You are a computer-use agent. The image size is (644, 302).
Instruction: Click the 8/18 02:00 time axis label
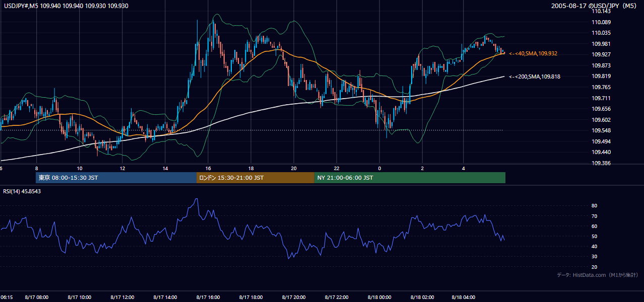422,297
